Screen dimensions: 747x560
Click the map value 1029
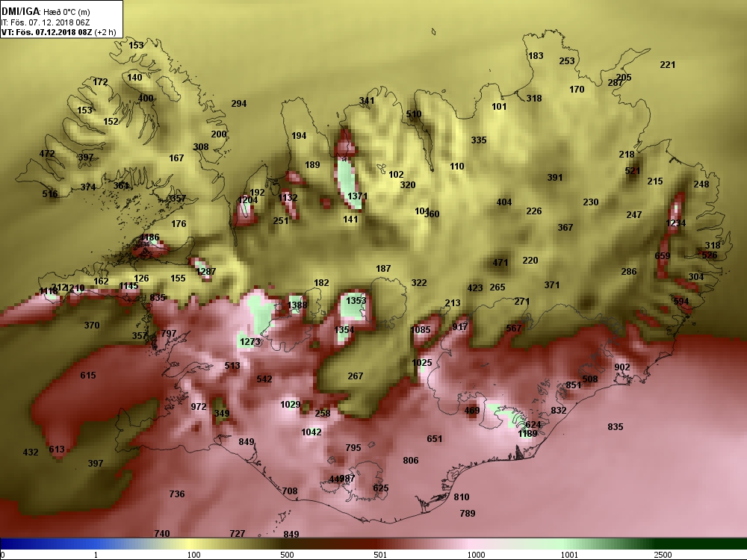(290, 404)
